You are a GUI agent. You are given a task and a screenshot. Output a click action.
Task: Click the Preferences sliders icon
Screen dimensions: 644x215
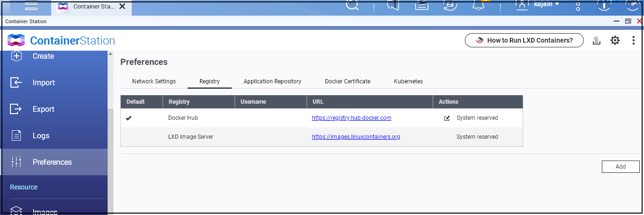16,162
